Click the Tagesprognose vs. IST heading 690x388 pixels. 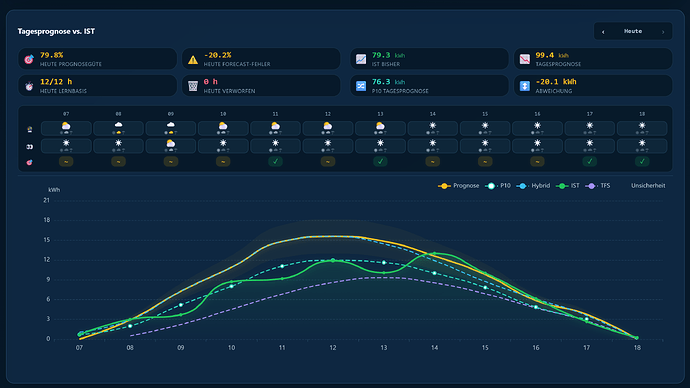pyautogui.click(x=56, y=31)
